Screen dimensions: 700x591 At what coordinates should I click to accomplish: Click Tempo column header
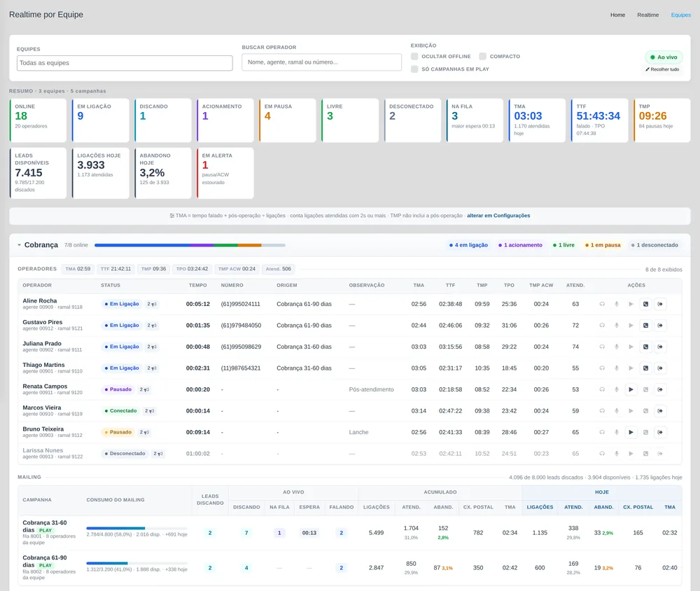click(198, 286)
